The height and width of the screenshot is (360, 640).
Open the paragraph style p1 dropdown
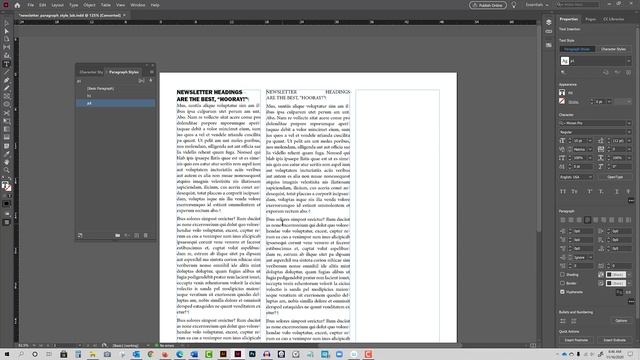coord(629,61)
